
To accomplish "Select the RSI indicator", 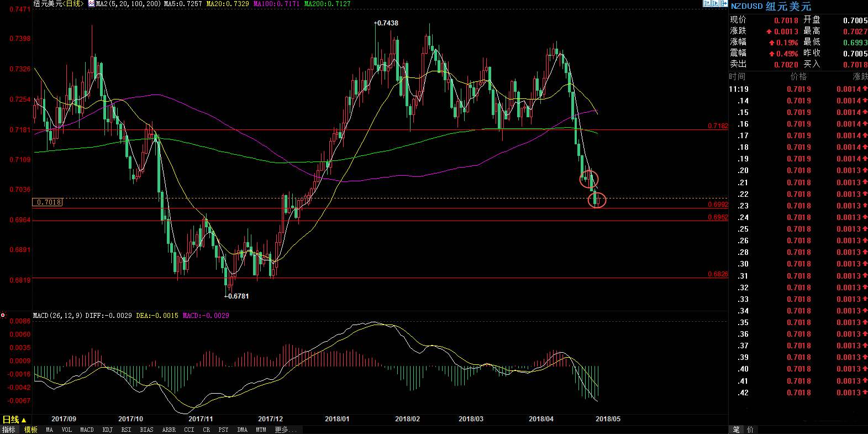I will click(127, 430).
